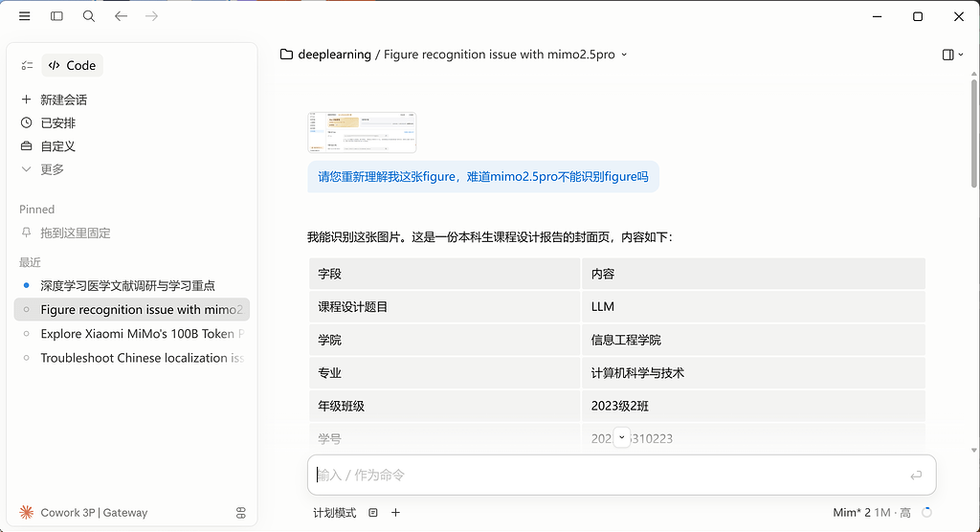This screenshot has width=980, height=532.
Task: Click the note icon beside 计划模式
Action: [x=373, y=513]
